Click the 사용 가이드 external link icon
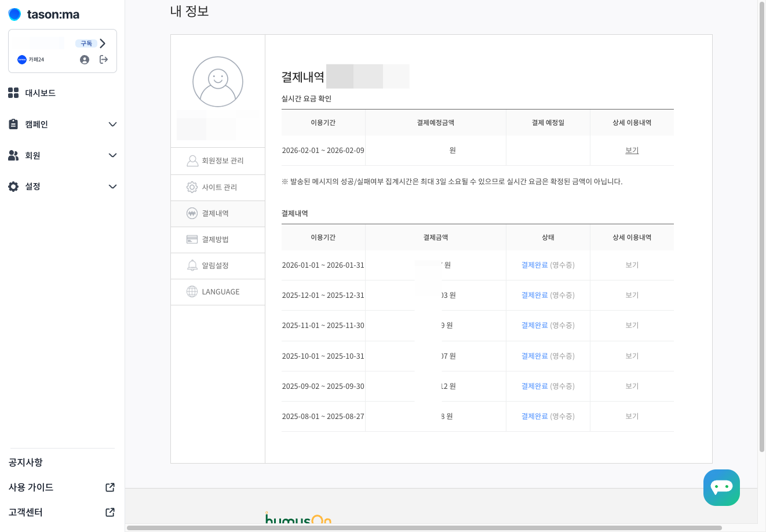The height and width of the screenshot is (532, 766). pyautogui.click(x=110, y=487)
